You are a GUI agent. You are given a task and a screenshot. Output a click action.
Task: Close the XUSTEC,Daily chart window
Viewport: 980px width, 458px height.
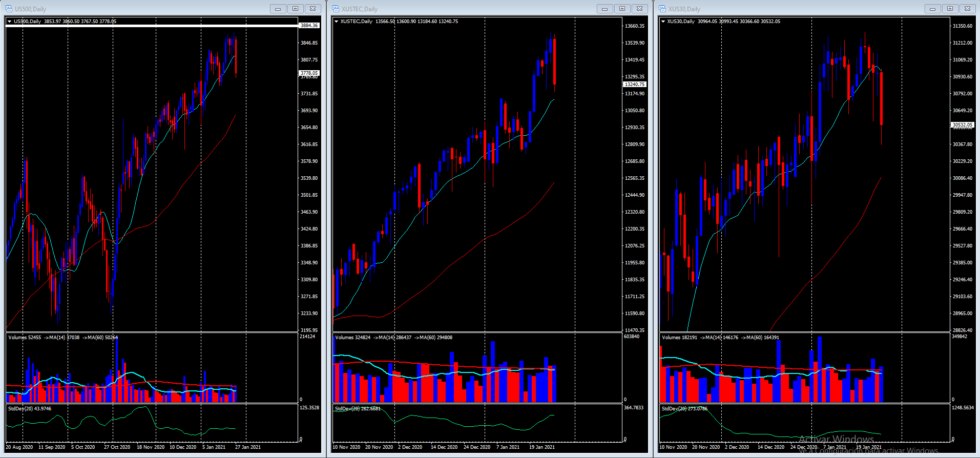tap(640, 9)
